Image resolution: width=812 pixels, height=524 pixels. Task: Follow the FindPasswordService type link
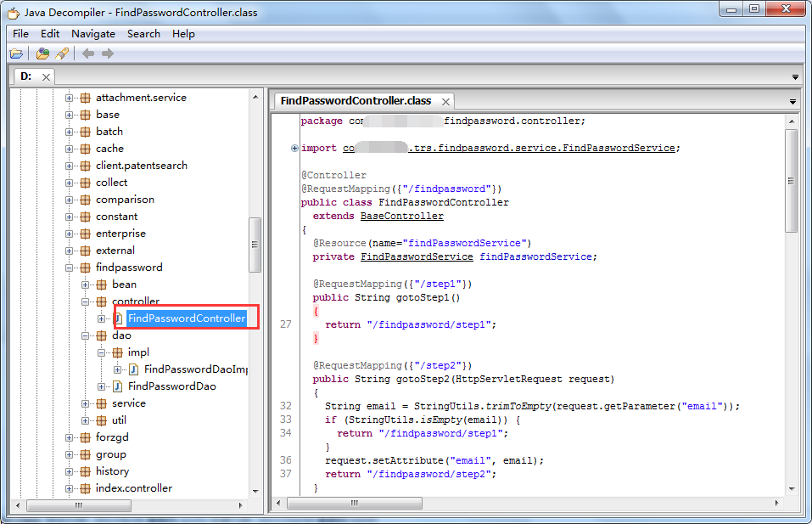pyautogui.click(x=417, y=256)
